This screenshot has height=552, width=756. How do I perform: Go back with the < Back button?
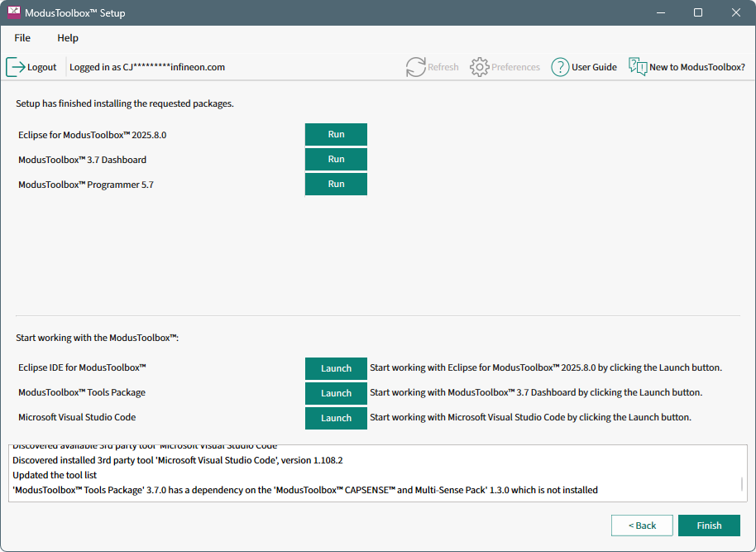pyautogui.click(x=642, y=526)
